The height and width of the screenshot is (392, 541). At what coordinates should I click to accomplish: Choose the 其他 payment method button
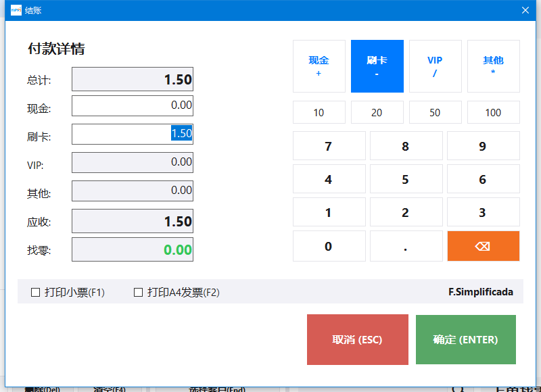(494, 66)
